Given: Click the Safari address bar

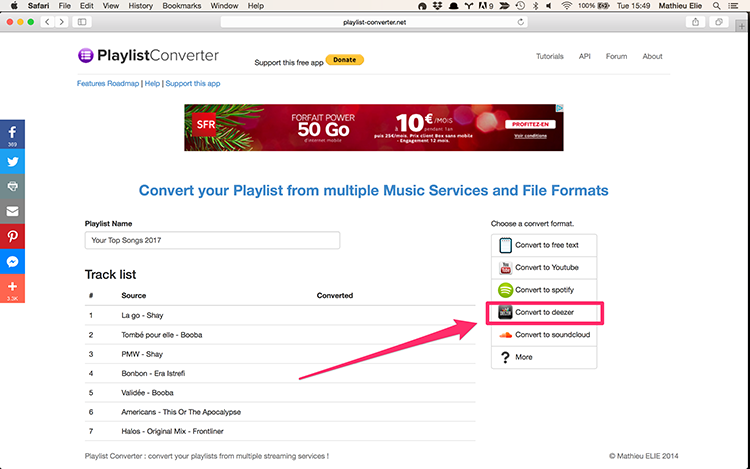Looking at the screenshot, I should [374, 22].
